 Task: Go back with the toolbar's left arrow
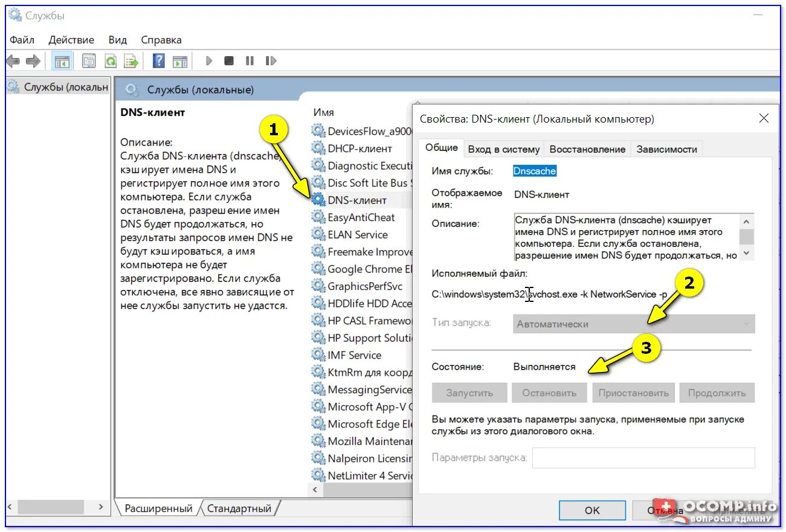(13, 61)
